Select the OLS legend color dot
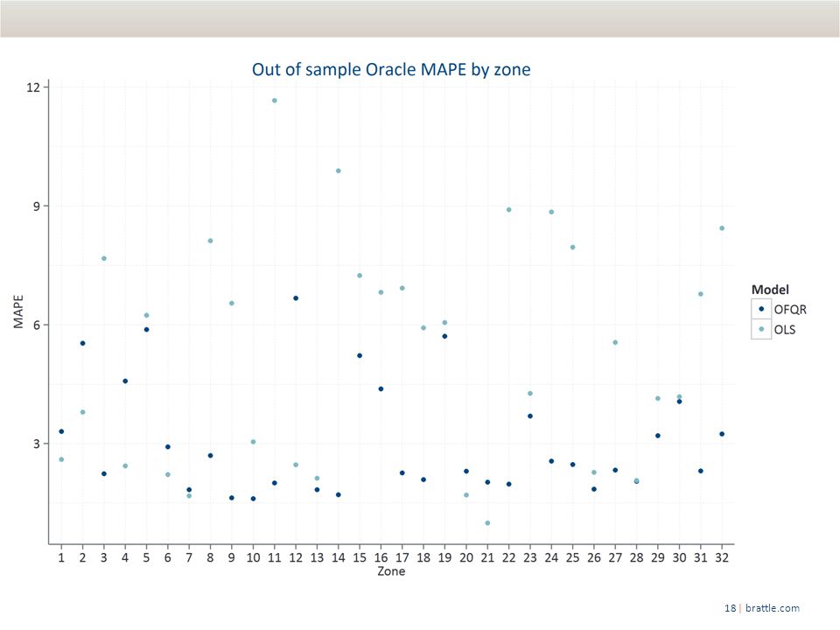The width and height of the screenshot is (840, 630). (x=761, y=329)
